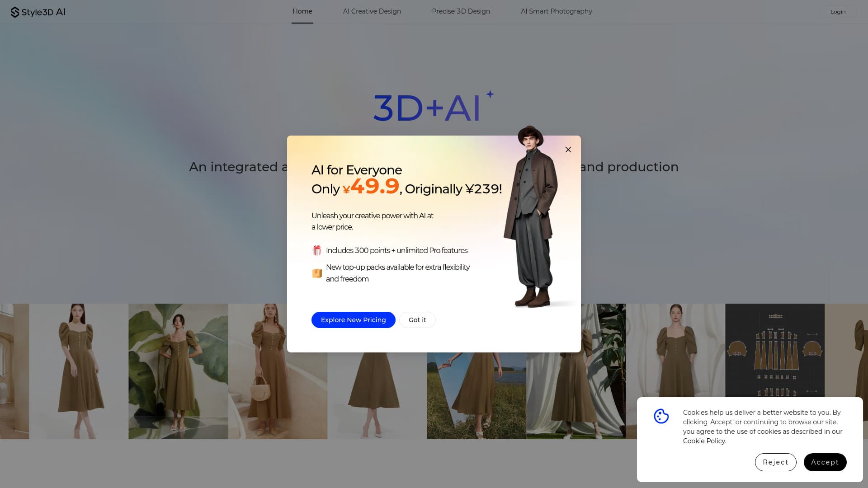The width and height of the screenshot is (868, 488).
Task: Open the AI Smart Photography menu
Action: (x=557, y=11)
